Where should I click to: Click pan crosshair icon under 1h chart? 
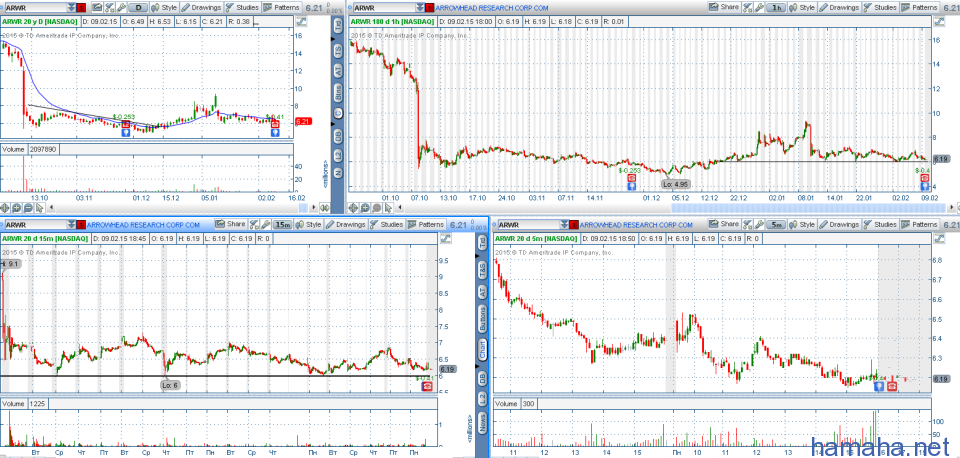tap(353, 208)
